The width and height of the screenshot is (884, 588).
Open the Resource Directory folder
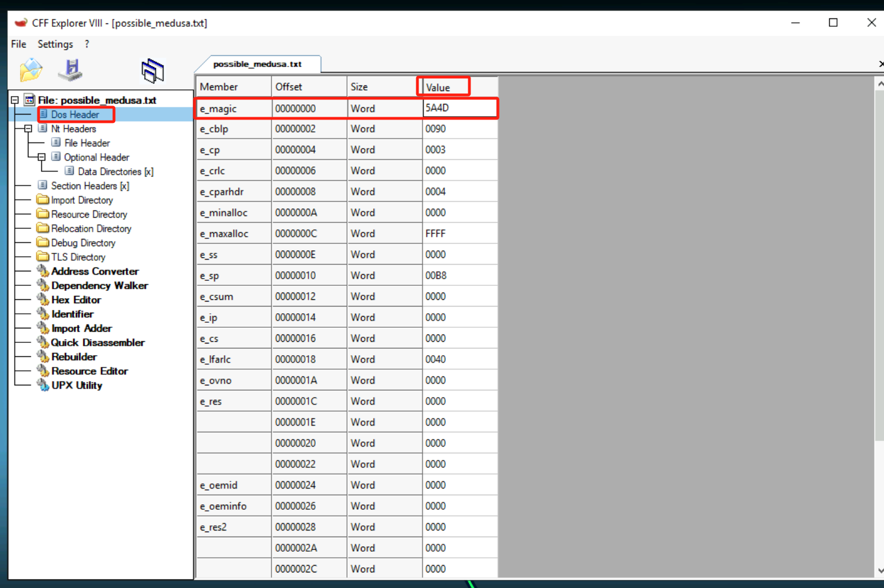pyautogui.click(x=89, y=214)
